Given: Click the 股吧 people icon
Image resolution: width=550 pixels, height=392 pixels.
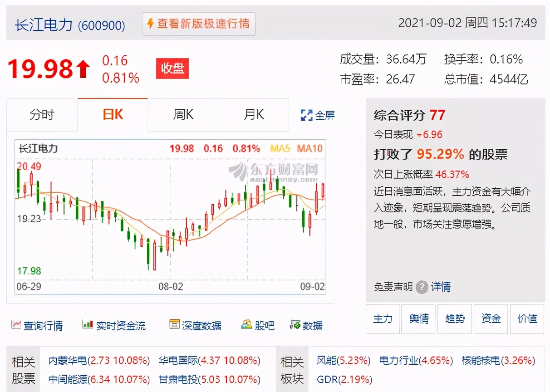Looking at the screenshot, I should click(246, 324).
